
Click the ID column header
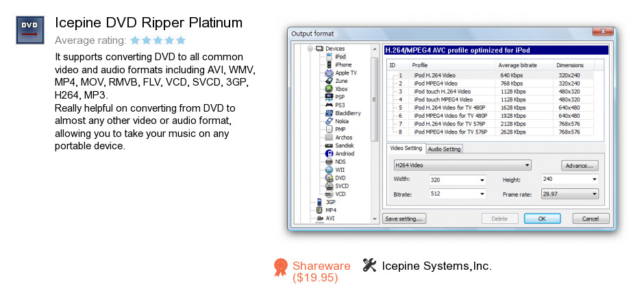click(398, 65)
